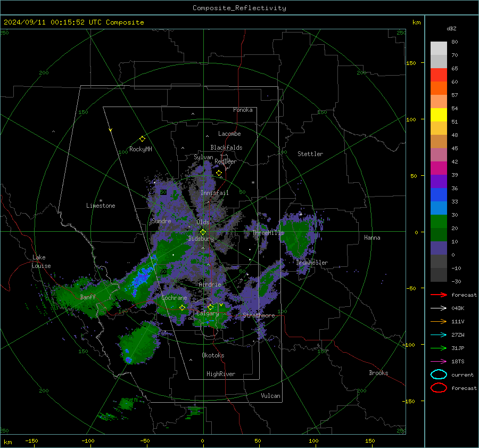Click the red forecast ellipse legend icon
Viewport: 479px width, 448px height.
(x=439, y=388)
